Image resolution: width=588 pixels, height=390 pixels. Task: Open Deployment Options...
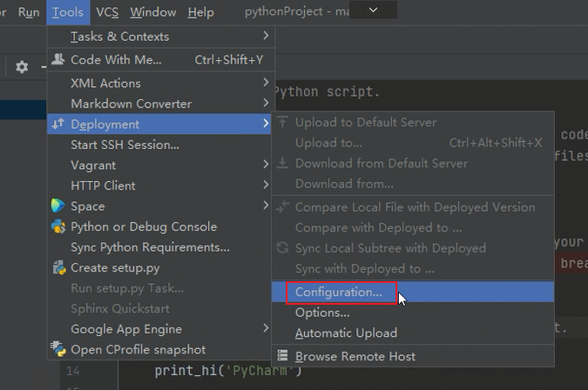[x=413, y=313]
